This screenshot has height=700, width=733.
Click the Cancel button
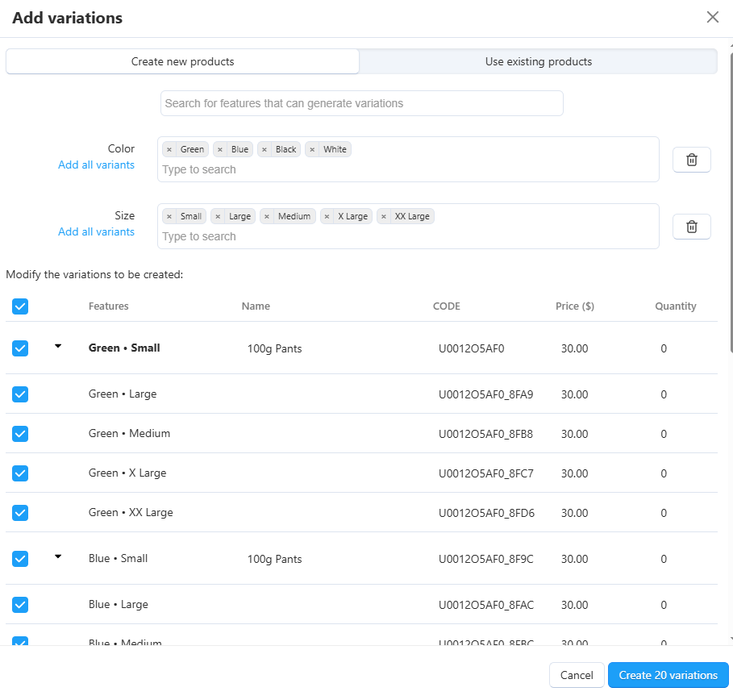[x=577, y=675]
